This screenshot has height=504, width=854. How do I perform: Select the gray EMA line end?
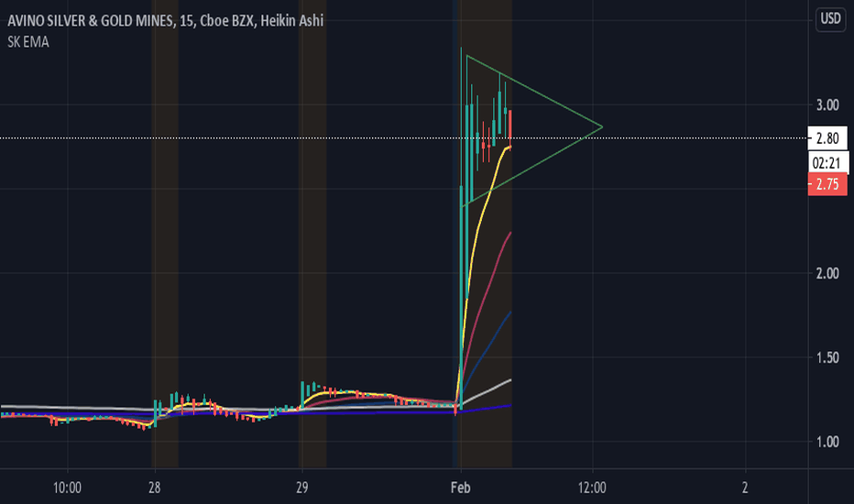click(509, 379)
